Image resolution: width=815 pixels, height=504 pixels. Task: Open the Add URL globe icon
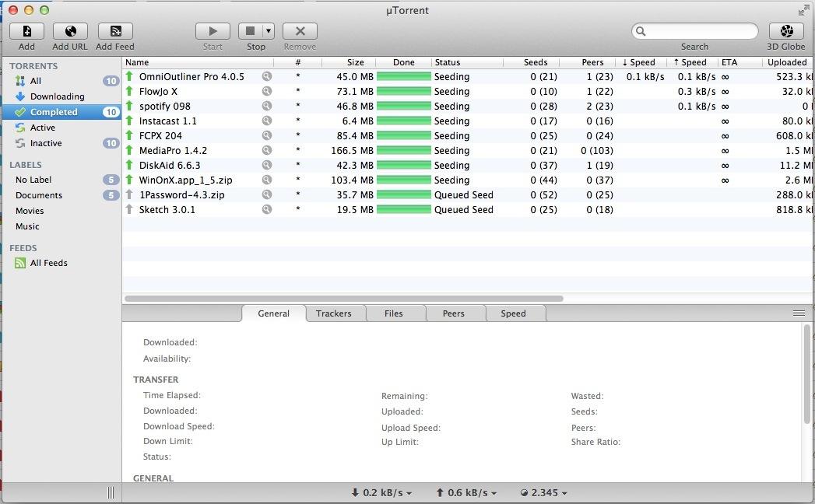(x=70, y=31)
